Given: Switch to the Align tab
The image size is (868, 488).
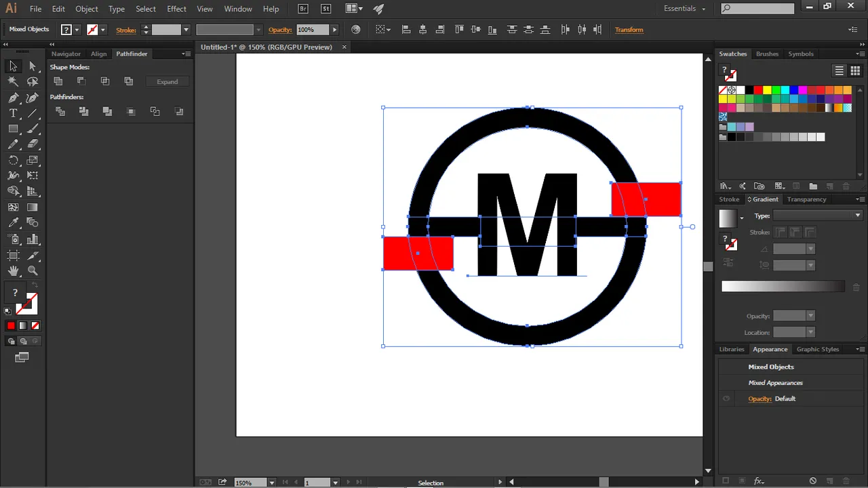Looking at the screenshot, I should [99, 54].
